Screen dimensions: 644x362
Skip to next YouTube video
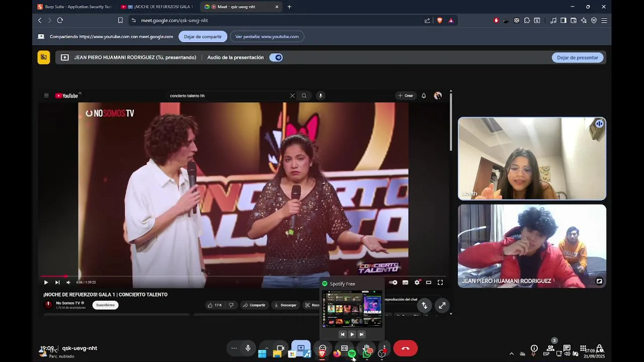tap(57, 282)
